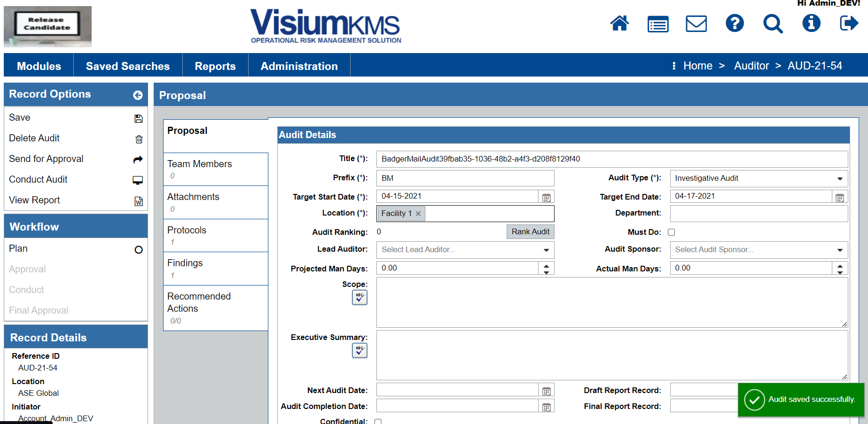Image resolution: width=868 pixels, height=424 pixels.
Task: Dismiss the Audit saved successfully notification
Action: pos(801,400)
